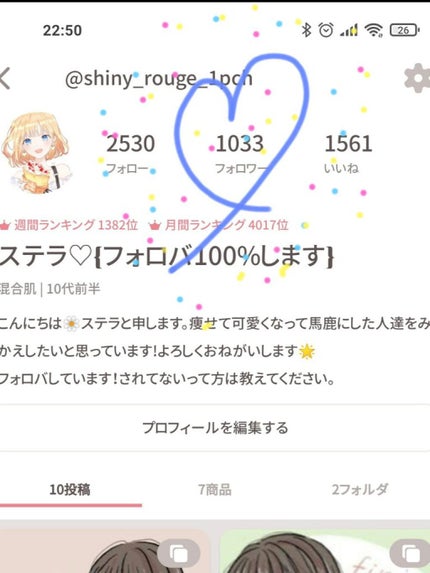Open the settings gear icon
This screenshot has width=430, height=573.
click(417, 78)
